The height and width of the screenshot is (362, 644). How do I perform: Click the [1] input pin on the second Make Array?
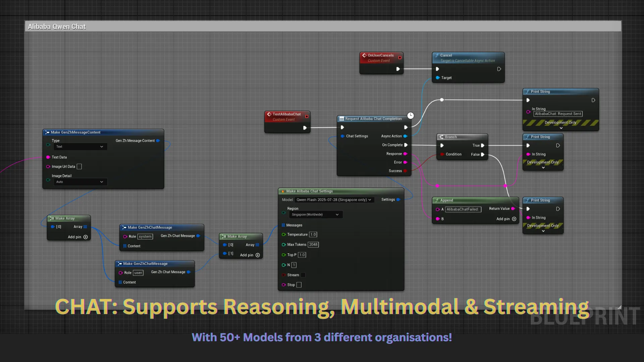(x=225, y=253)
